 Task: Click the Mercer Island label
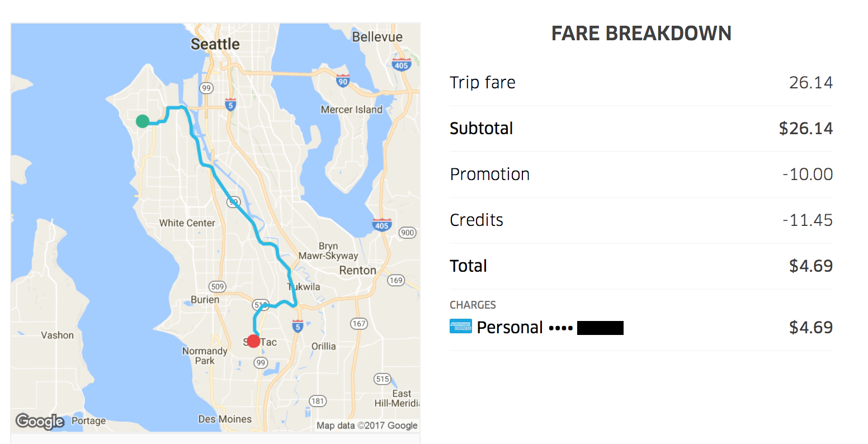(352, 110)
